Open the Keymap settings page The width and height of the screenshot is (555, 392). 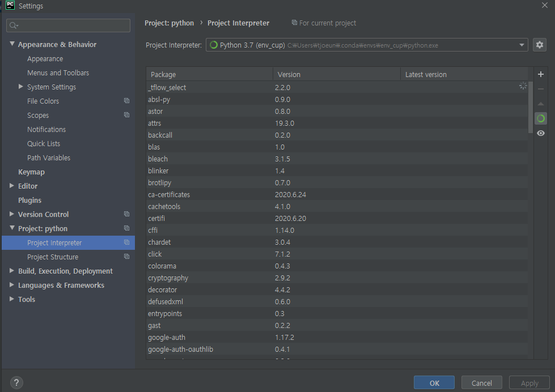pyautogui.click(x=31, y=172)
